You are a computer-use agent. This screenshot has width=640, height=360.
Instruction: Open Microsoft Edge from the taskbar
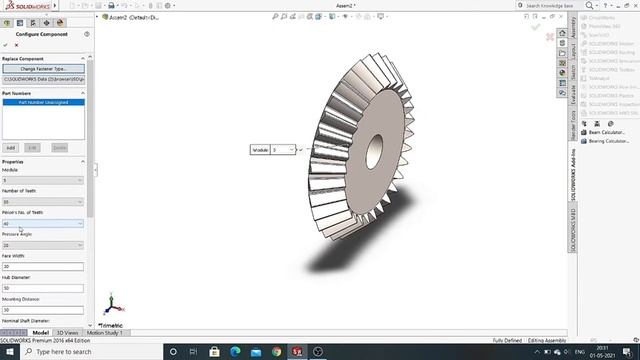[235, 351]
